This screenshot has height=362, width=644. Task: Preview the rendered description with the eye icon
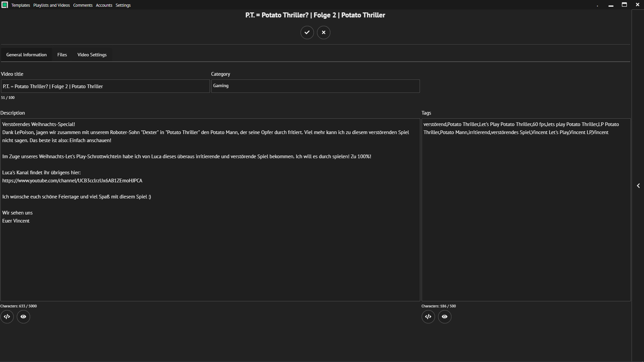coord(23,316)
